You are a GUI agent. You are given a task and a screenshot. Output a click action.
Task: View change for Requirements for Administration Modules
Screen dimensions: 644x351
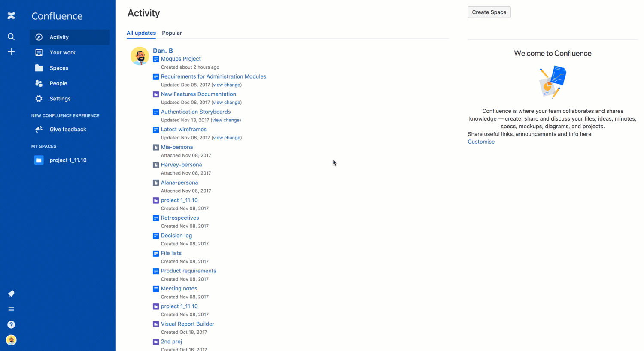pos(226,85)
